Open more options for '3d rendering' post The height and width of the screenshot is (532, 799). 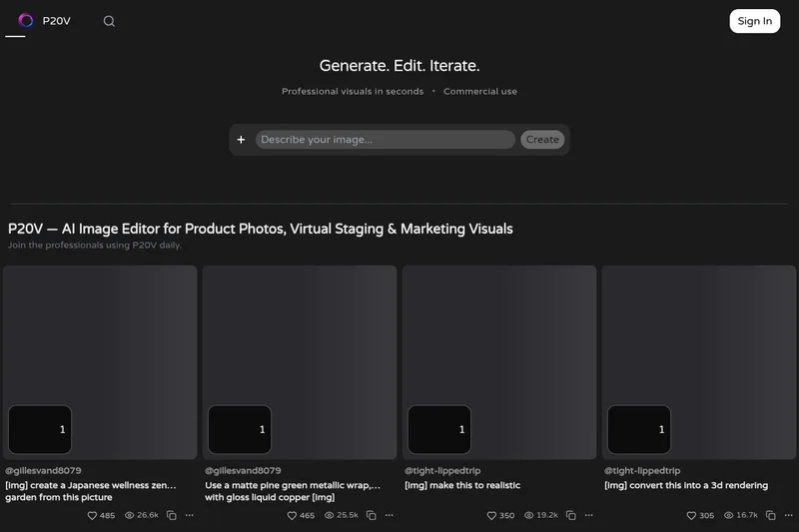(789, 515)
